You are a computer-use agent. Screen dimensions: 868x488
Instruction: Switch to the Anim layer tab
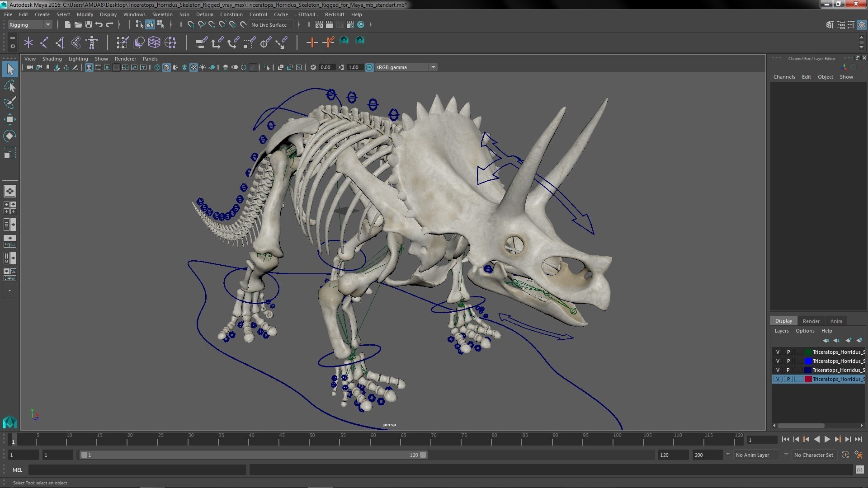tap(836, 321)
